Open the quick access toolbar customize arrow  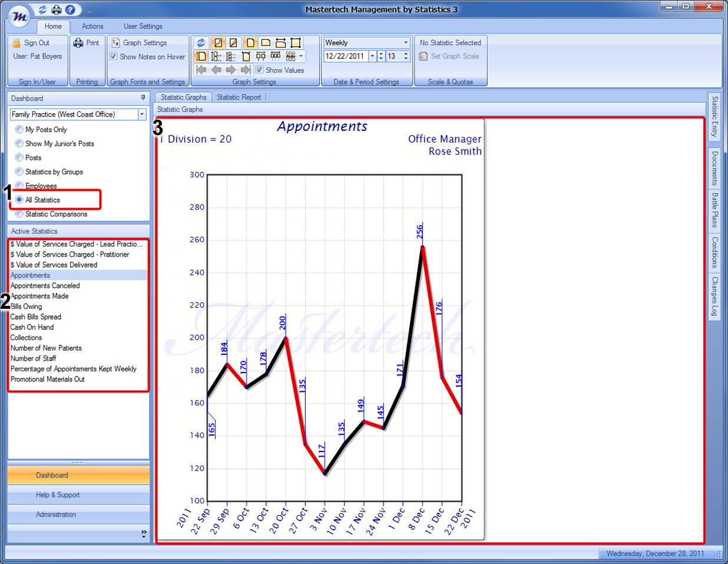click(90, 11)
